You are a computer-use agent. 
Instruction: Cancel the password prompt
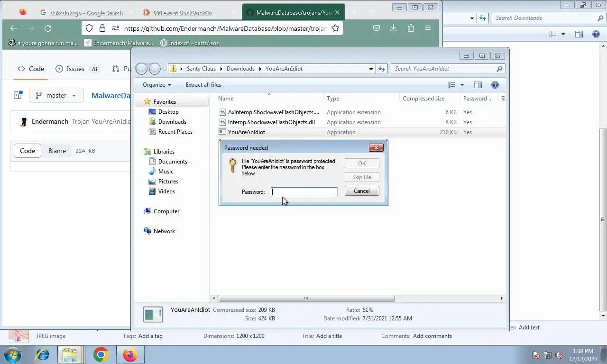362,191
